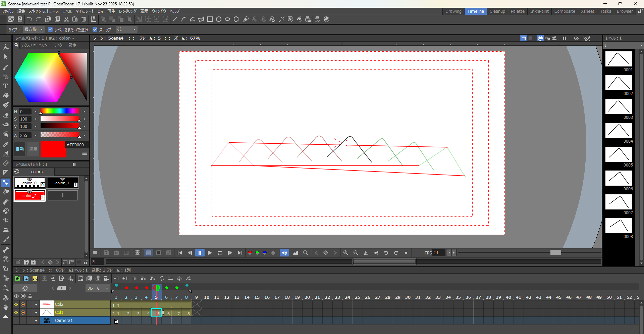
Task: Select the Brush tool in left toolbar
Action: pyautogui.click(x=6, y=67)
